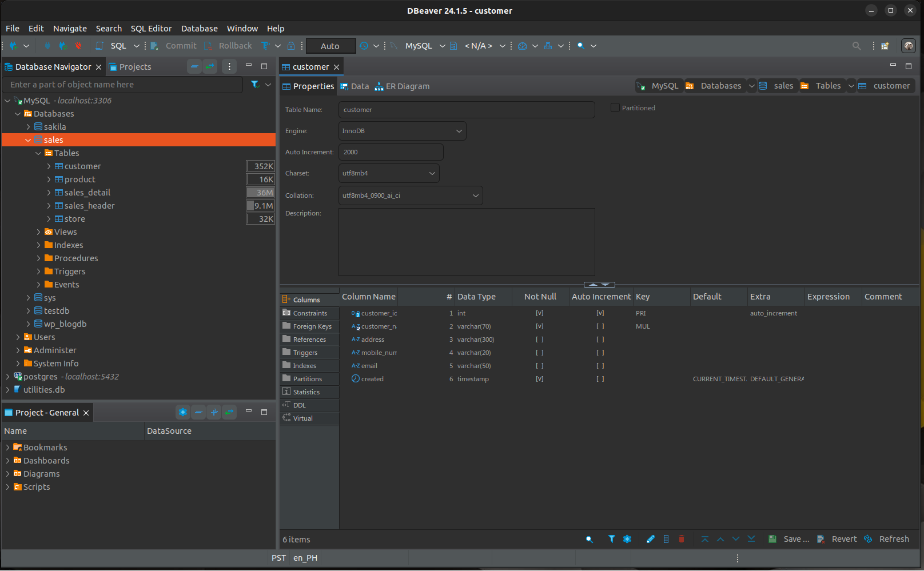This screenshot has height=571, width=924.
Task: Click the filter funnel icon in bottom bar
Action: 611,539
